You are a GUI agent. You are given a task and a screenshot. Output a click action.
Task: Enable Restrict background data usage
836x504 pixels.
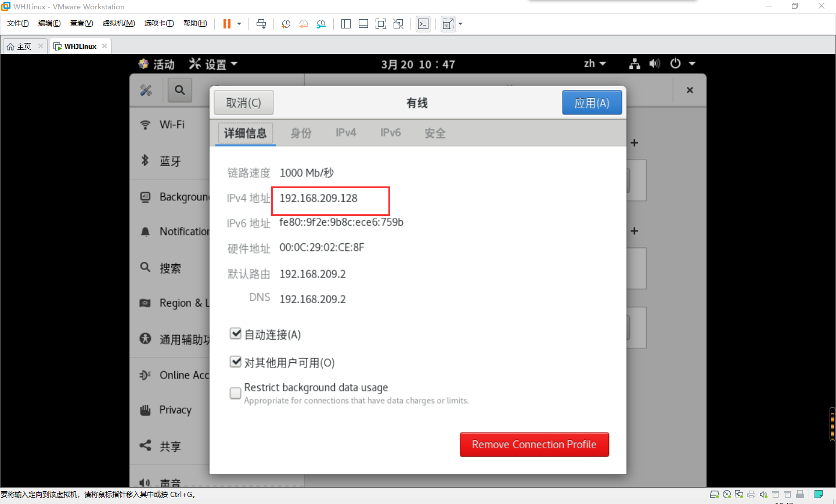[x=235, y=393]
